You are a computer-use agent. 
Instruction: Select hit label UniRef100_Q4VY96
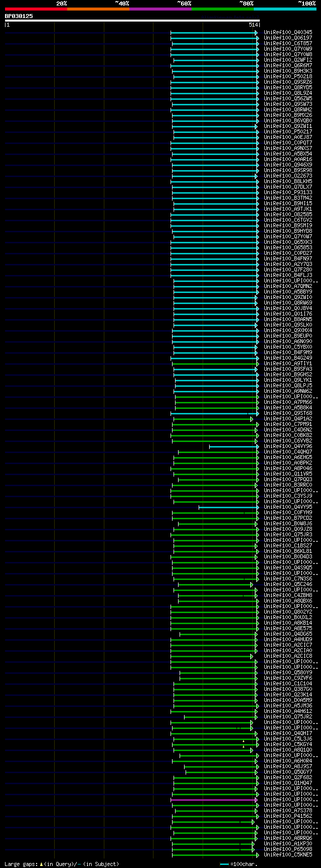(288, 447)
